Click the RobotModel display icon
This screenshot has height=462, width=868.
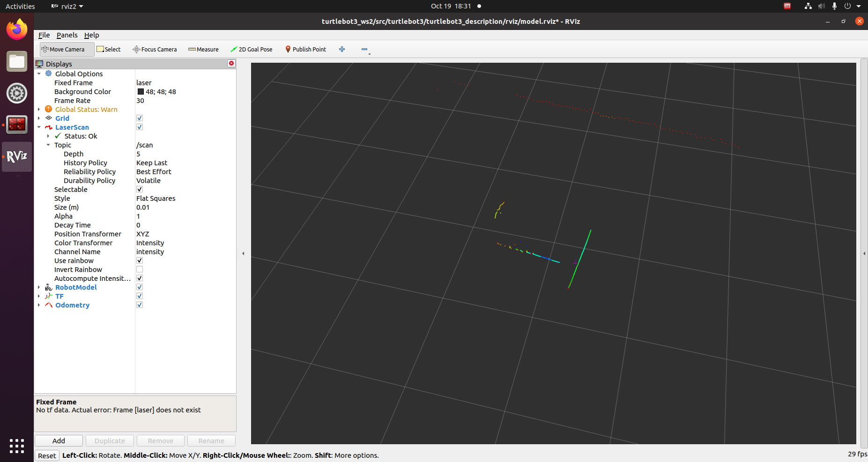pos(49,287)
